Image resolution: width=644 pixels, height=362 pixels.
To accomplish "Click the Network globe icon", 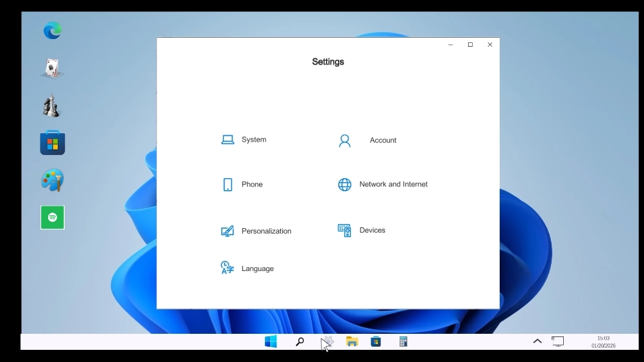I will (x=344, y=185).
